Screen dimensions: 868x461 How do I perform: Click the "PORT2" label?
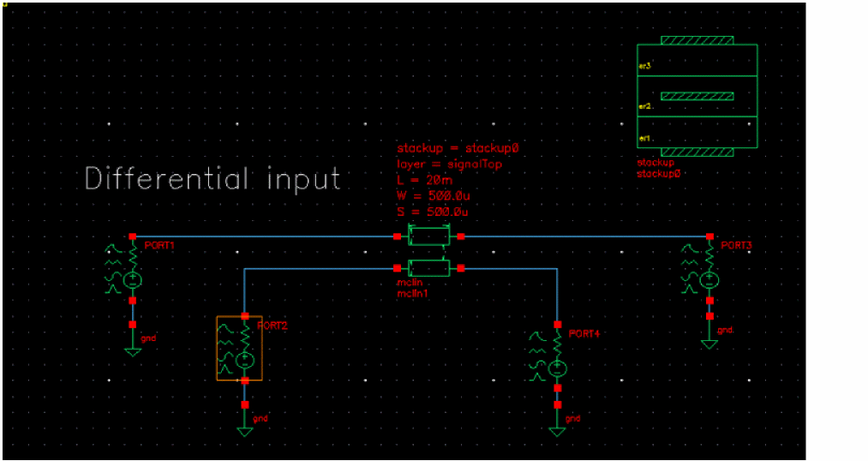coord(272,326)
